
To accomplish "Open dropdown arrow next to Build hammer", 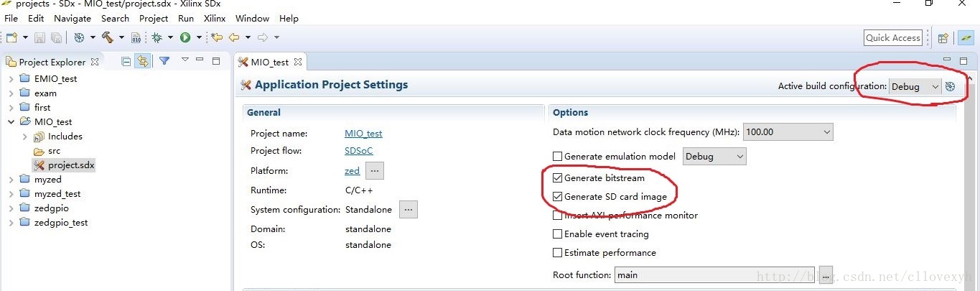I will pos(121,37).
